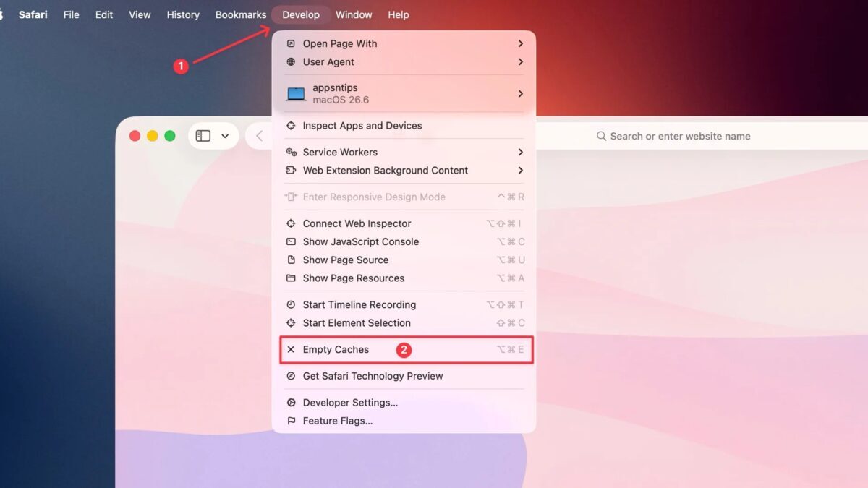Select Show Page Resources

[404, 278]
